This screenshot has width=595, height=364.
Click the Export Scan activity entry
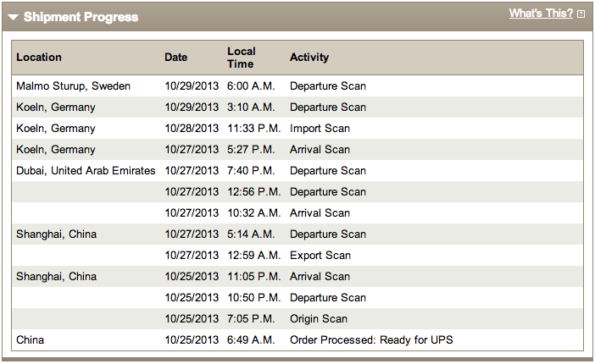[x=320, y=256]
